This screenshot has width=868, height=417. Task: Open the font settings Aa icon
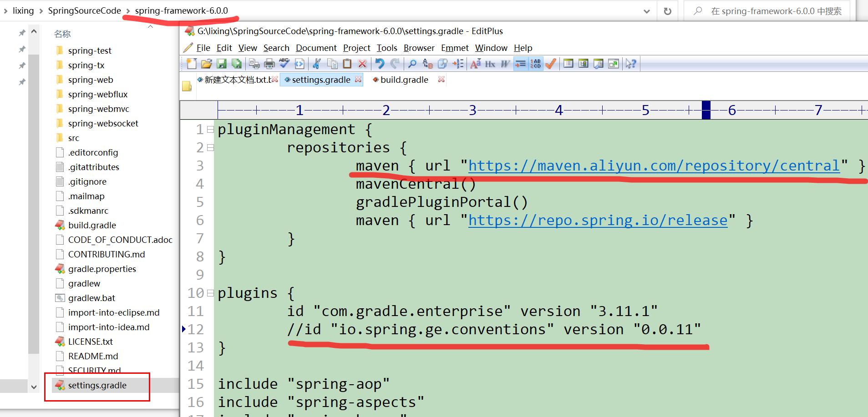[x=475, y=64]
